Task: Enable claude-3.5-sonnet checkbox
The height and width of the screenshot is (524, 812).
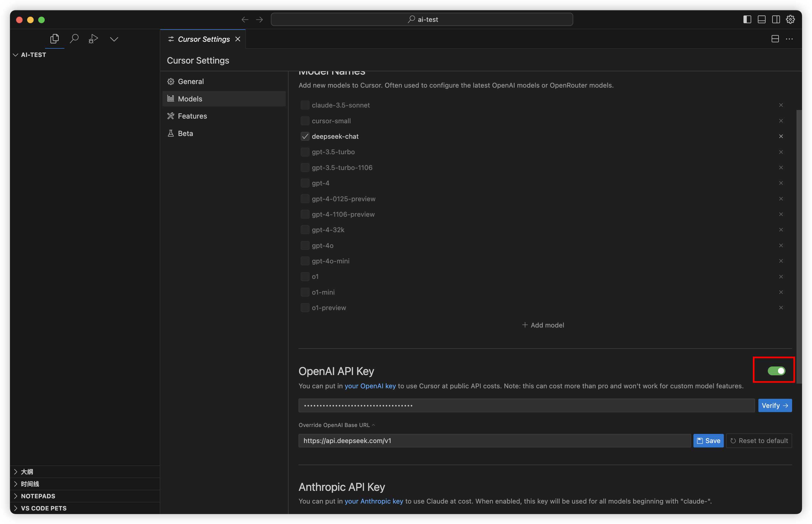Action: pyautogui.click(x=305, y=105)
